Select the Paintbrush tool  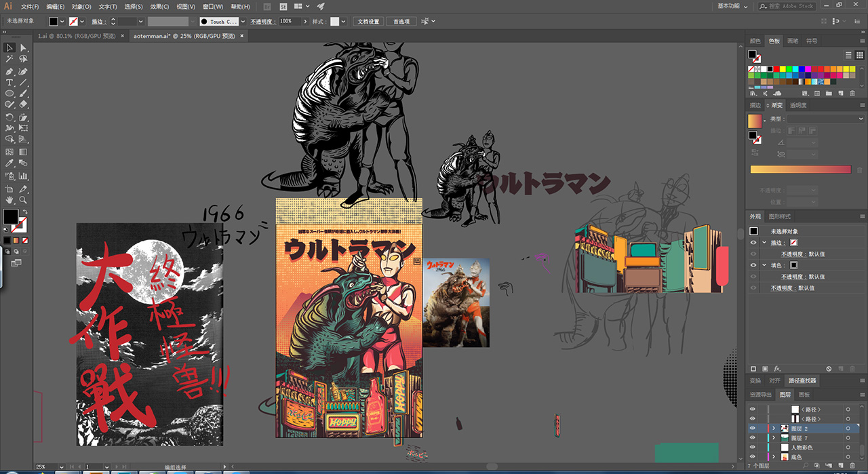click(23, 94)
